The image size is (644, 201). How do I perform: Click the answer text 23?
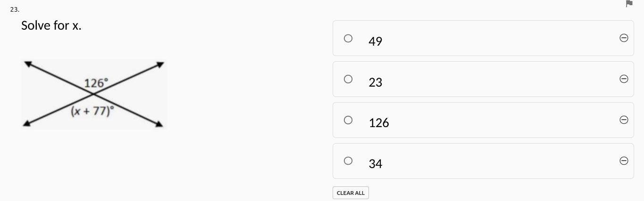(x=376, y=82)
